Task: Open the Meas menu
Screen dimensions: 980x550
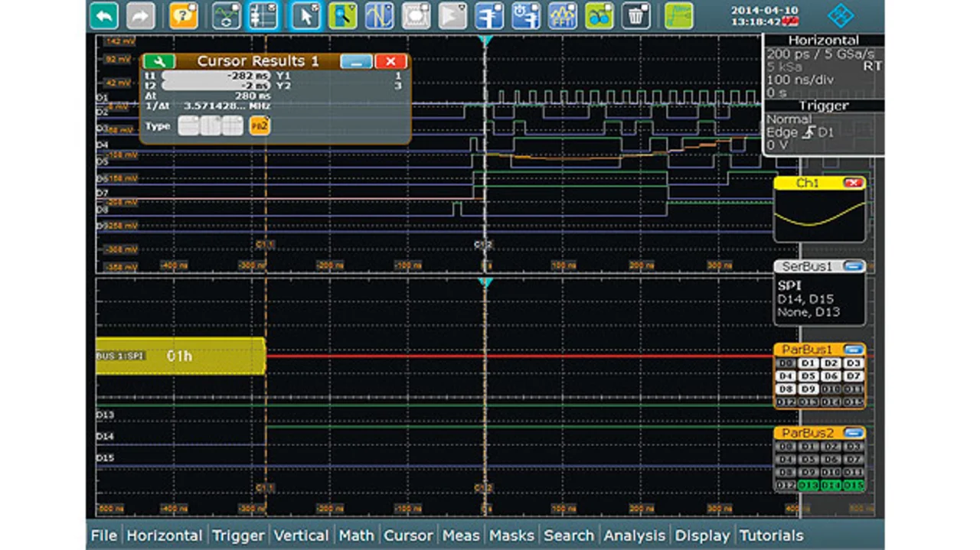Action: (x=461, y=535)
